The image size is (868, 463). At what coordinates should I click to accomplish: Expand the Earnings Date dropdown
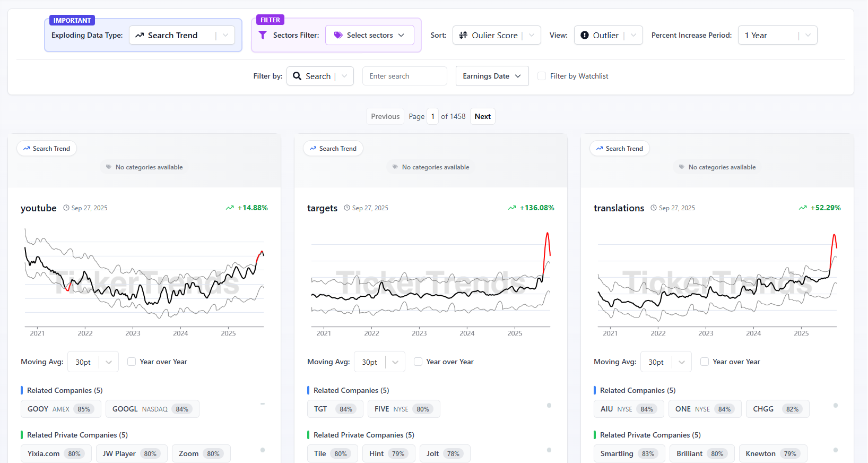point(492,76)
